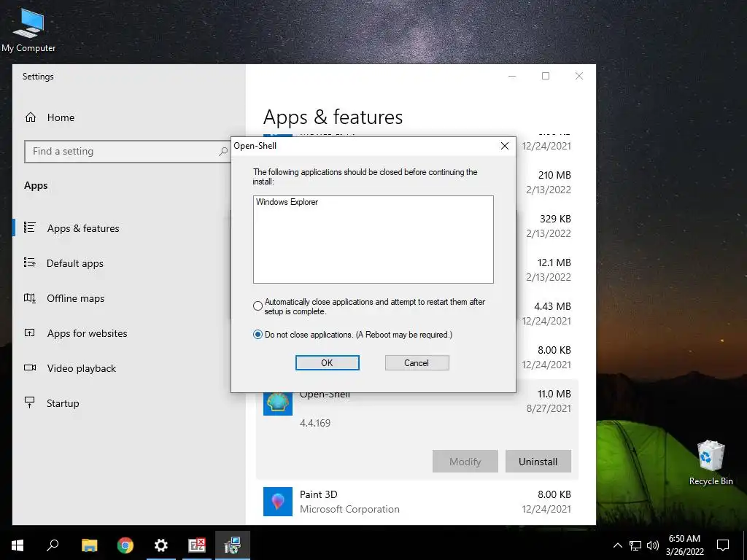This screenshot has height=560, width=747.
Task: Click Open-Shell version 4.4.169 text
Action: coord(315,423)
